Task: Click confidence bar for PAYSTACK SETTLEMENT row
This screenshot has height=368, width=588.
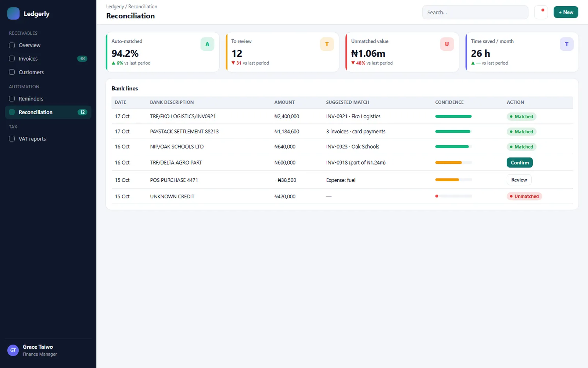Action: (453, 131)
